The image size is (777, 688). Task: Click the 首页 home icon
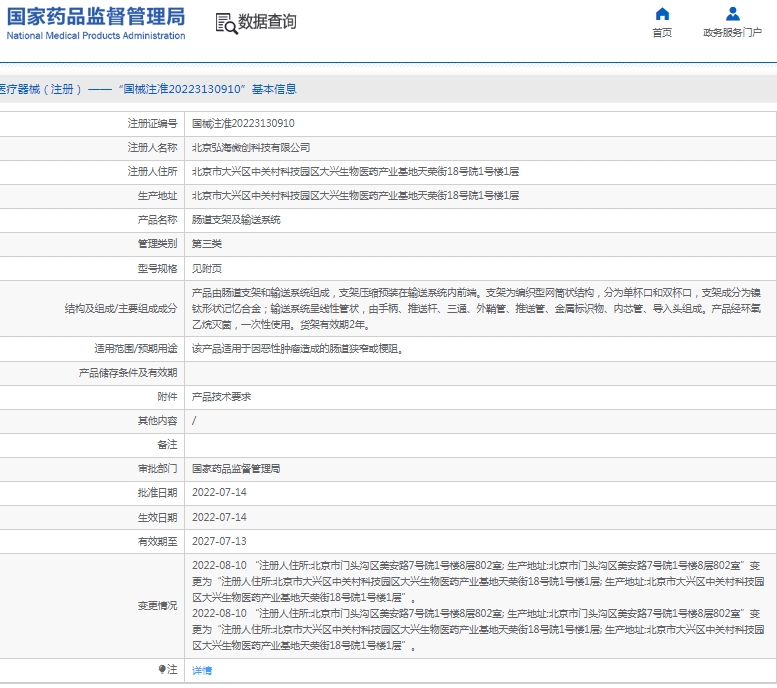point(662,14)
